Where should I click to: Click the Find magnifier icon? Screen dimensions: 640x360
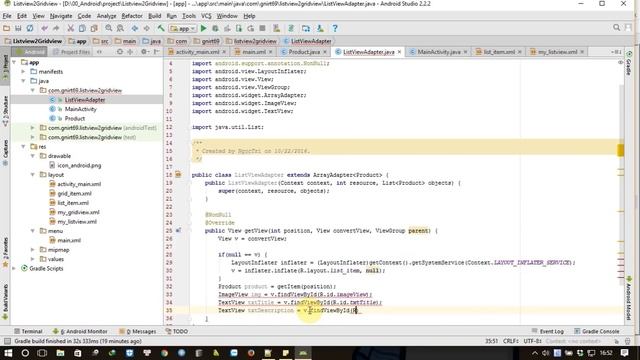point(109,28)
